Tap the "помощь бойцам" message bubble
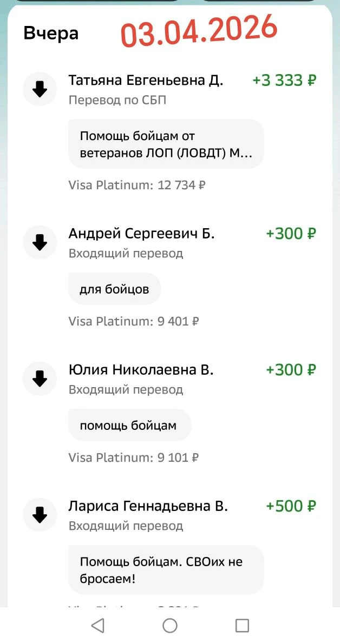Screen dimensions: 340x644 (129, 426)
